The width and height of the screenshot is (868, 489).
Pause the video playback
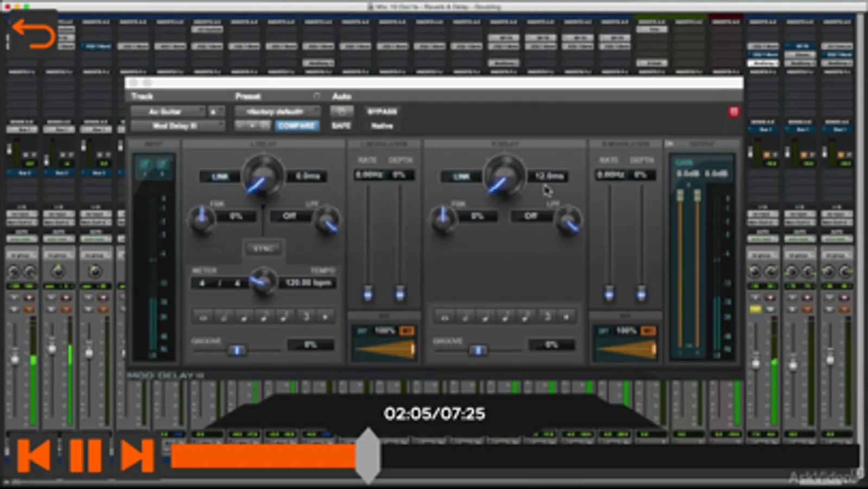tap(85, 455)
